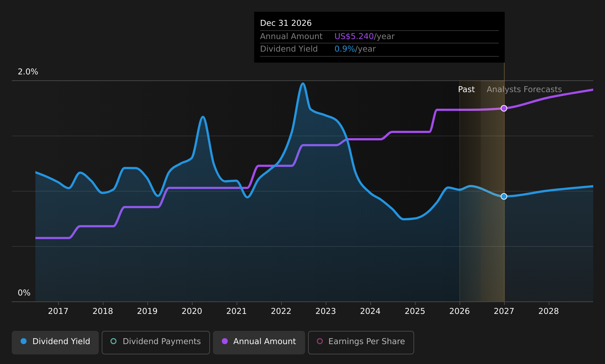The image size is (605, 364).
Task: Click the 2021 x-axis label
Action: (x=237, y=311)
